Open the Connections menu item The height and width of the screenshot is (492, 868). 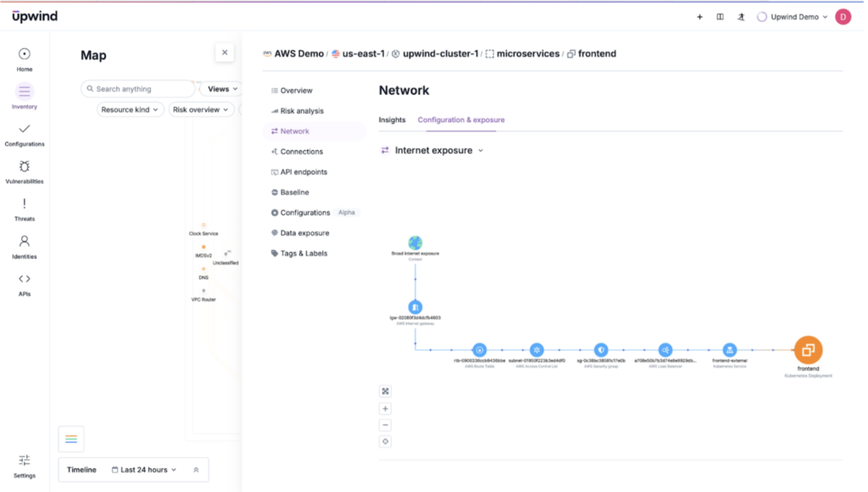tap(314, 151)
